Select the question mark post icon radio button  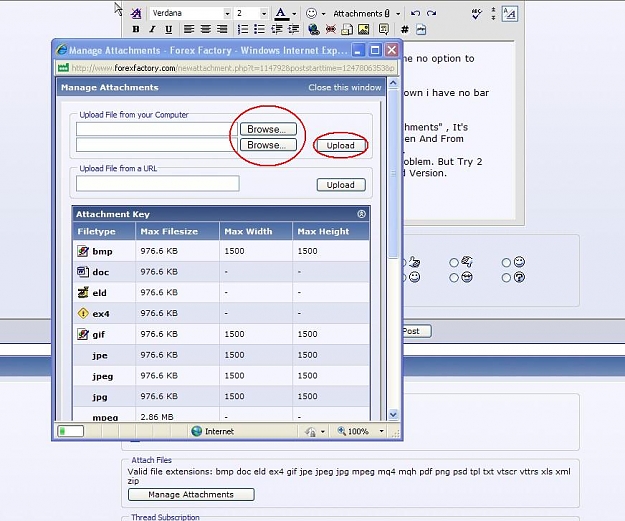click(x=506, y=277)
